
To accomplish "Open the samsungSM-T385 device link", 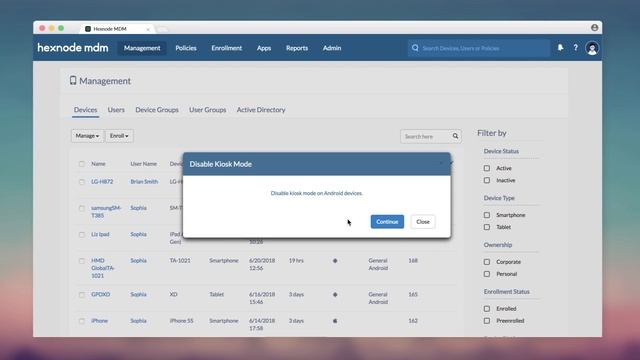I will (x=106, y=211).
